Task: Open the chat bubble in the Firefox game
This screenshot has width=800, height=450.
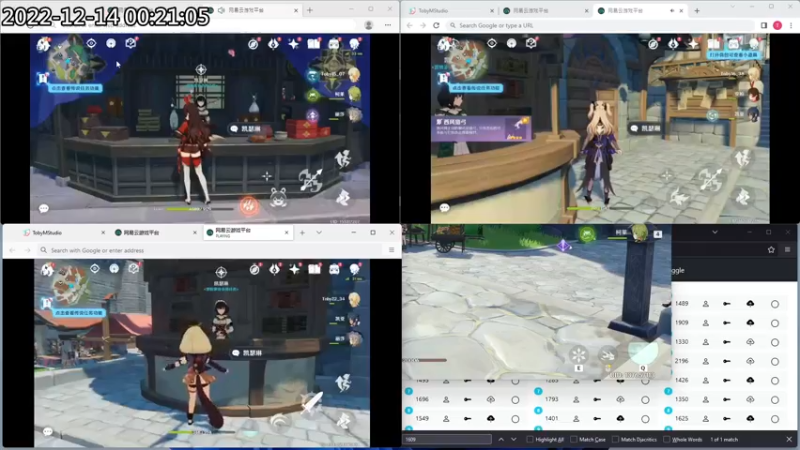Action: pos(47,432)
